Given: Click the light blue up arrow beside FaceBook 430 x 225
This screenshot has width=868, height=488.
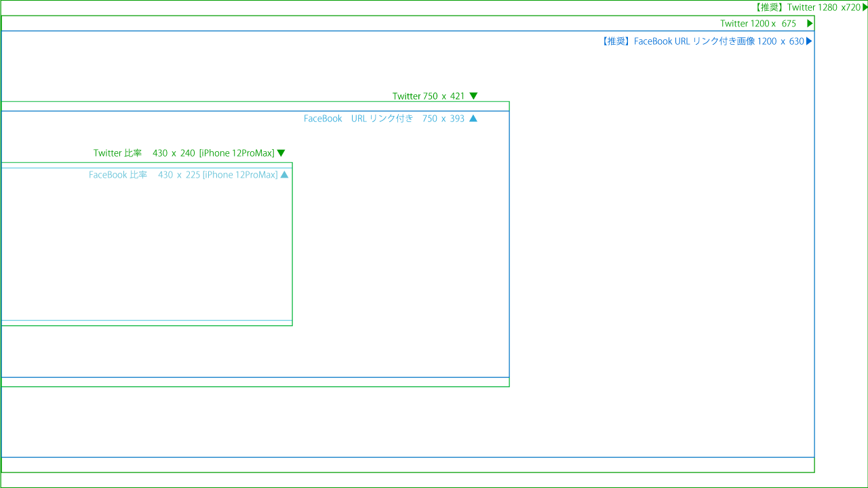Looking at the screenshot, I should (285, 174).
